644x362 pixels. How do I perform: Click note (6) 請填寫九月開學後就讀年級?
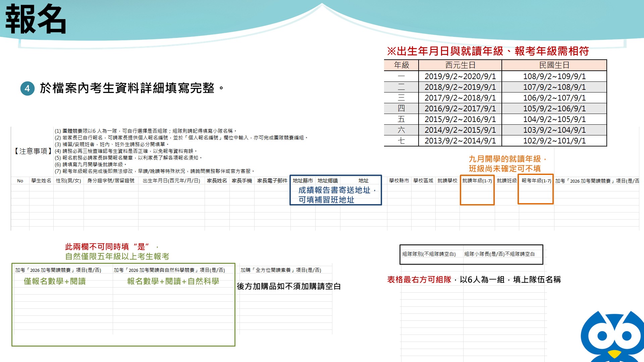tap(91, 164)
